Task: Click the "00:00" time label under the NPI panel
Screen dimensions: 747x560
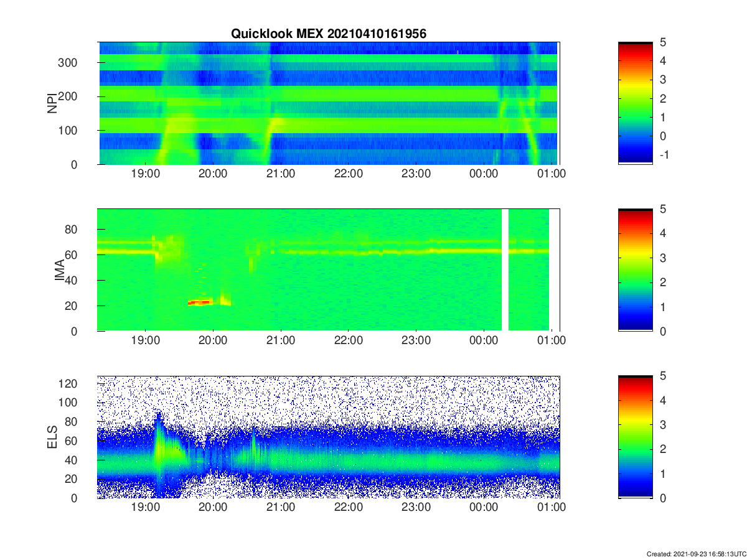Action: click(484, 175)
